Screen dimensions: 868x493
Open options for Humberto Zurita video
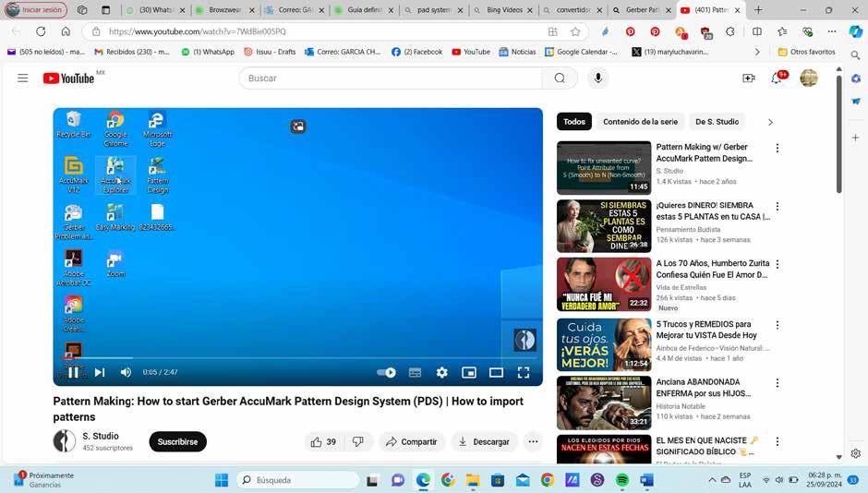click(778, 264)
